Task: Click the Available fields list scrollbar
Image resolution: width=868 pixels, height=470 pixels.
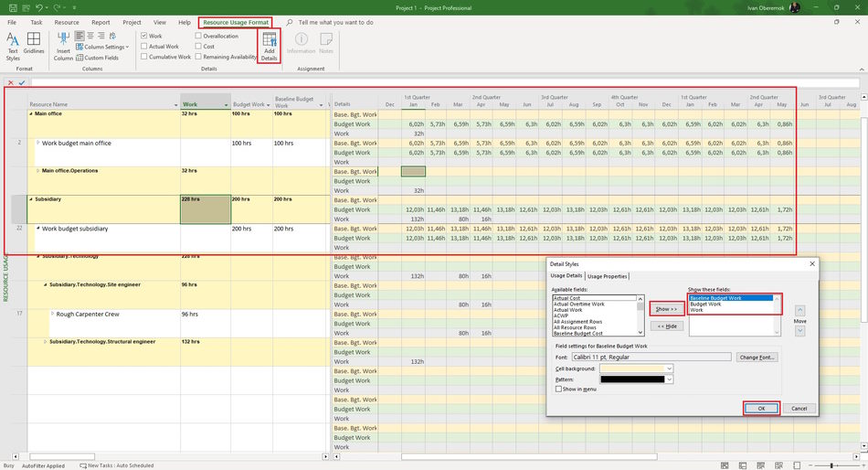Action: [x=640, y=315]
